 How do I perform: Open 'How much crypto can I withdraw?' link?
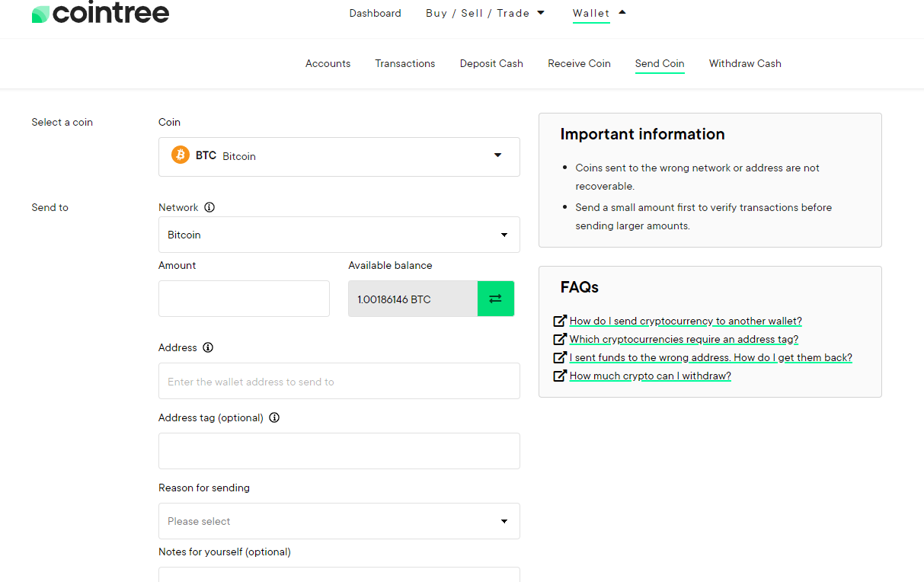click(x=651, y=376)
